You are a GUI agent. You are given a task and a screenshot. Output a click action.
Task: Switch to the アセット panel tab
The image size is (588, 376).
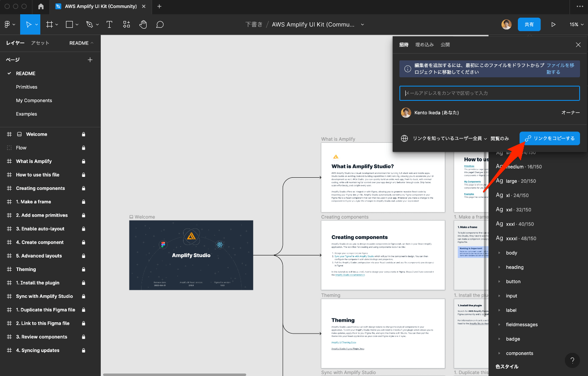coord(40,43)
